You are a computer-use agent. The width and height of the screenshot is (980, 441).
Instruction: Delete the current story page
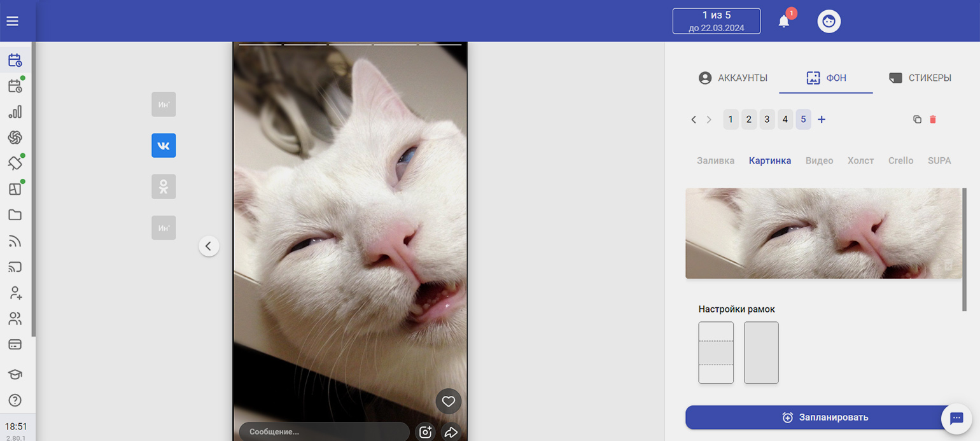[933, 120]
